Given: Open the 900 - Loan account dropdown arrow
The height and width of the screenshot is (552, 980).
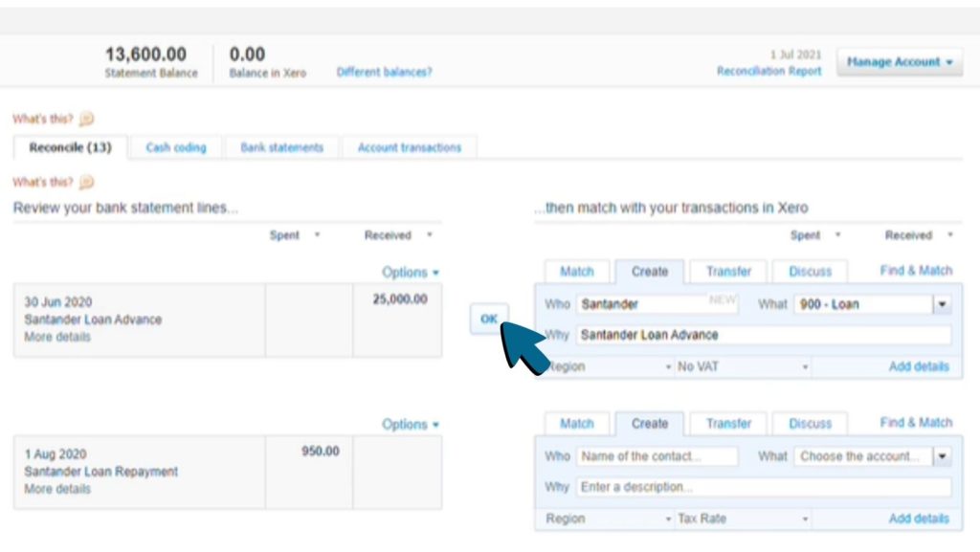Looking at the screenshot, I should click(942, 304).
